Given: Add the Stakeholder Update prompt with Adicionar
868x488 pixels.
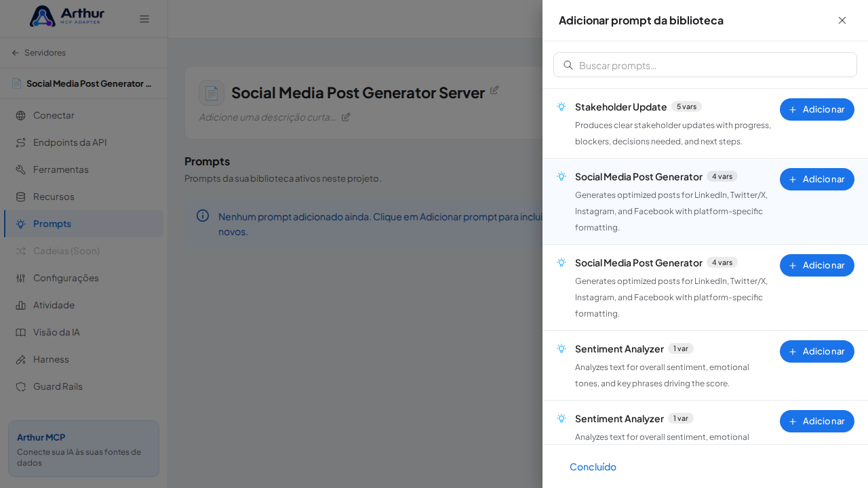Looking at the screenshot, I should pos(817,109).
